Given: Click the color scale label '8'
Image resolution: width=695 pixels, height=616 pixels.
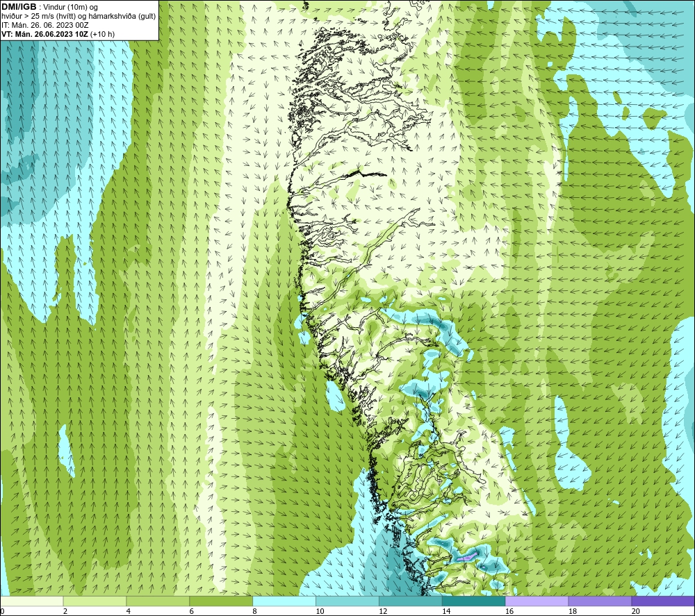Looking at the screenshot, I should coord(254,611).
